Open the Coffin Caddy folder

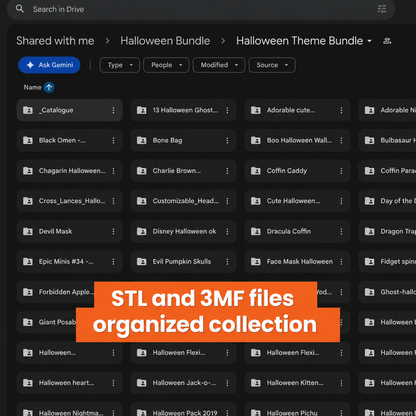298,171
